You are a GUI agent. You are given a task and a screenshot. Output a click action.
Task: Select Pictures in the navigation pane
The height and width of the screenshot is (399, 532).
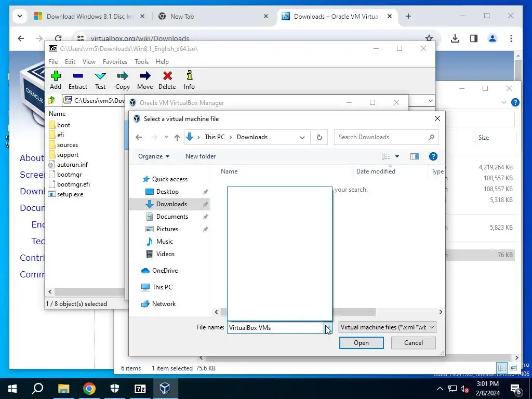pyautogui.click(x=167, y=229)
